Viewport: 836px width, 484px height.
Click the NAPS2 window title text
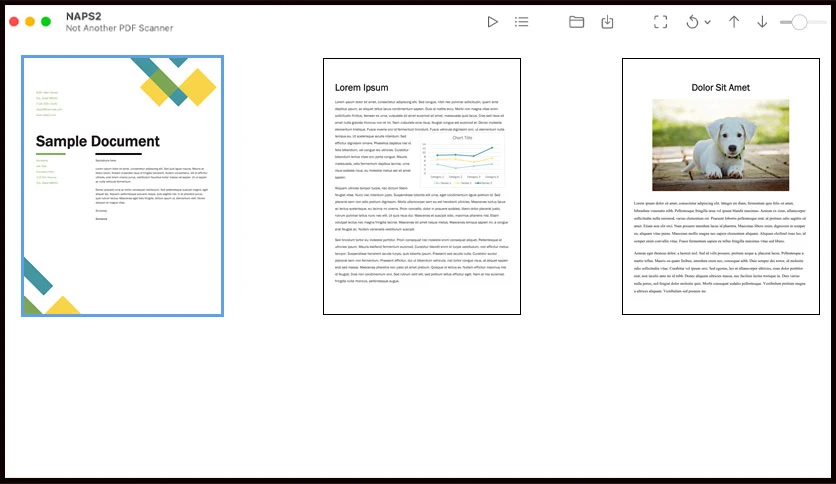click(84, 17)
